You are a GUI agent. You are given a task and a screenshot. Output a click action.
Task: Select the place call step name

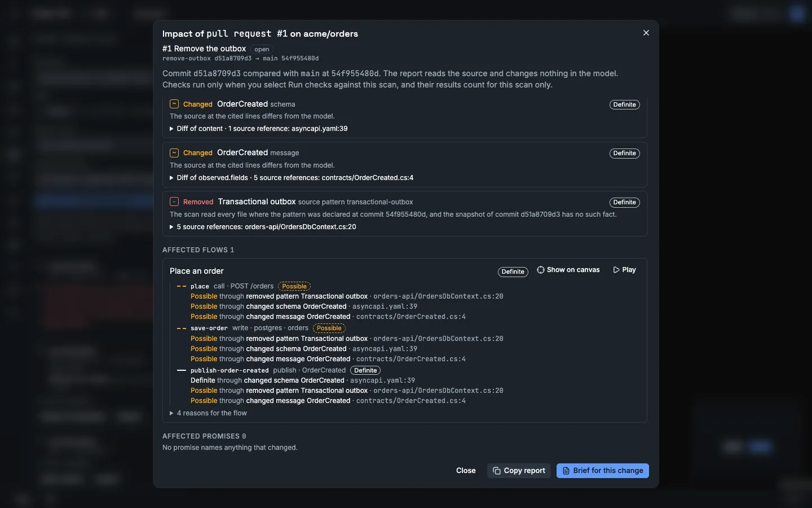(200, 286)
